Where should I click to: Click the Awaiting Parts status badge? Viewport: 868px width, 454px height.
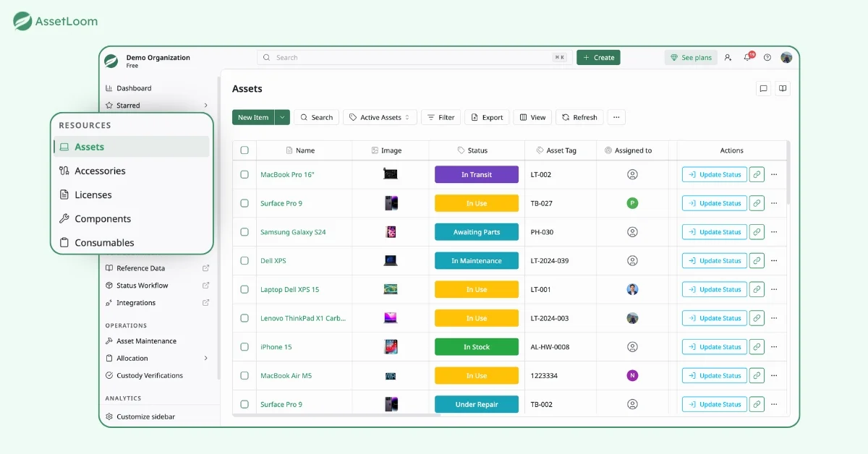(x=477, y=232)
